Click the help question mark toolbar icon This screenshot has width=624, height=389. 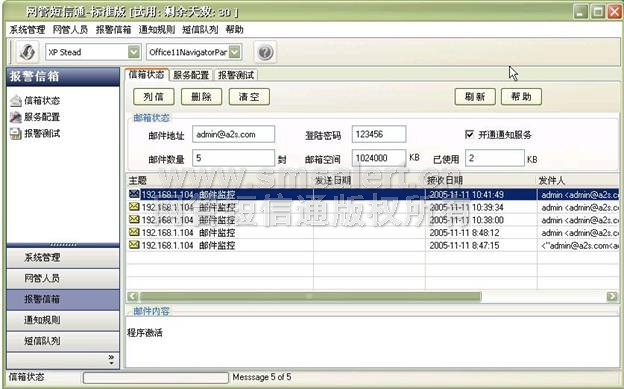(x=265, y=52)
